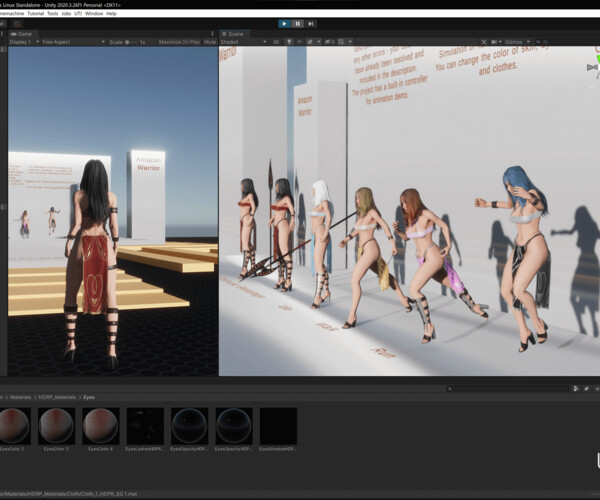Open the Tutorial menu

click(36, 13)
